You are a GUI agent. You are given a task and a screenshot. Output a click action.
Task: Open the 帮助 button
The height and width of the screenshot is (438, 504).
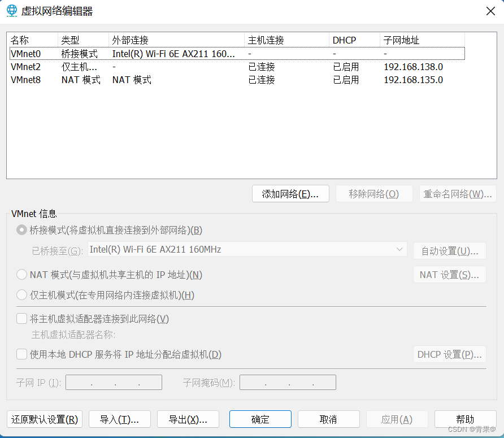(466, 419)
